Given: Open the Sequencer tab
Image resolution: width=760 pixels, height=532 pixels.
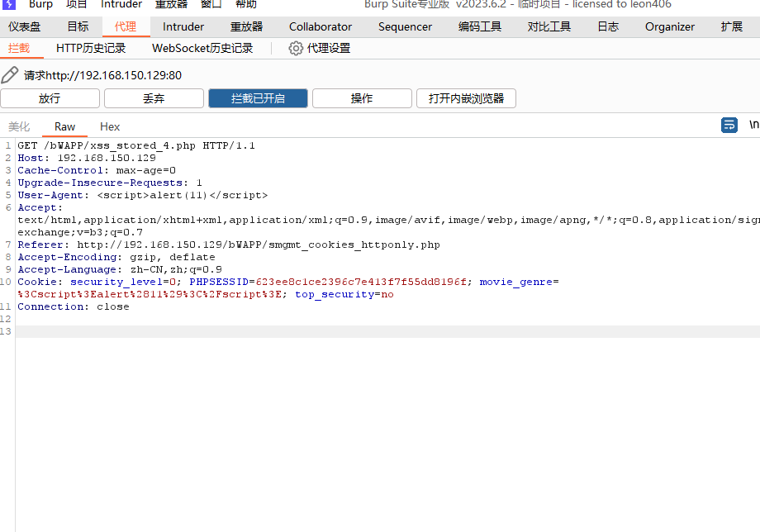Looking at the screenshot, I should (405, 26).
